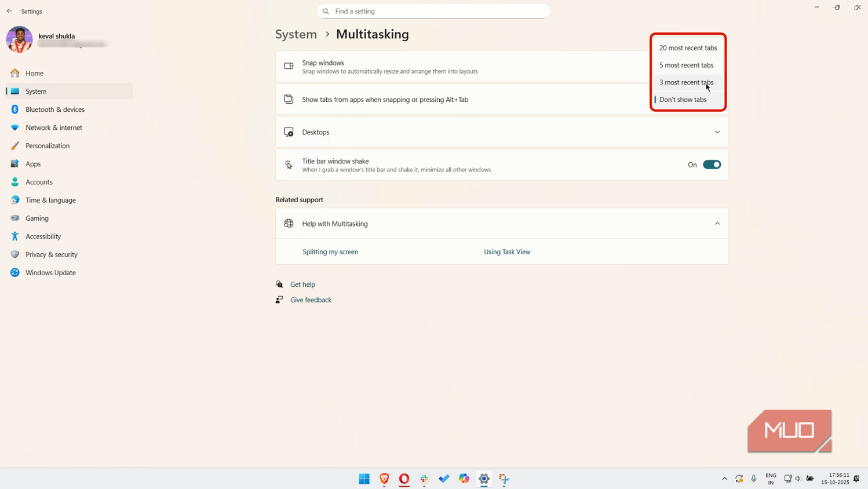Select 5 most recent tabs option
Image resolution: width=868 pixels, height=489 pixels.
click(x=688, y=65)
